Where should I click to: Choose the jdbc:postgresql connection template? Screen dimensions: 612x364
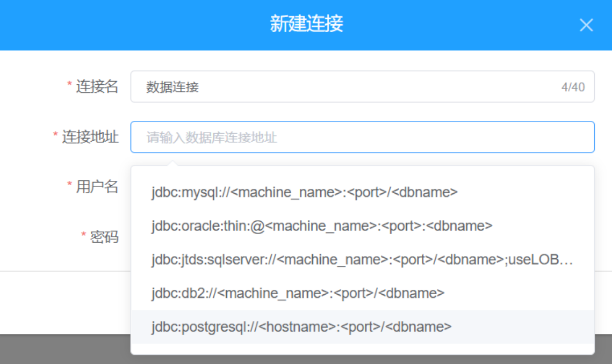tap(301, 326)
